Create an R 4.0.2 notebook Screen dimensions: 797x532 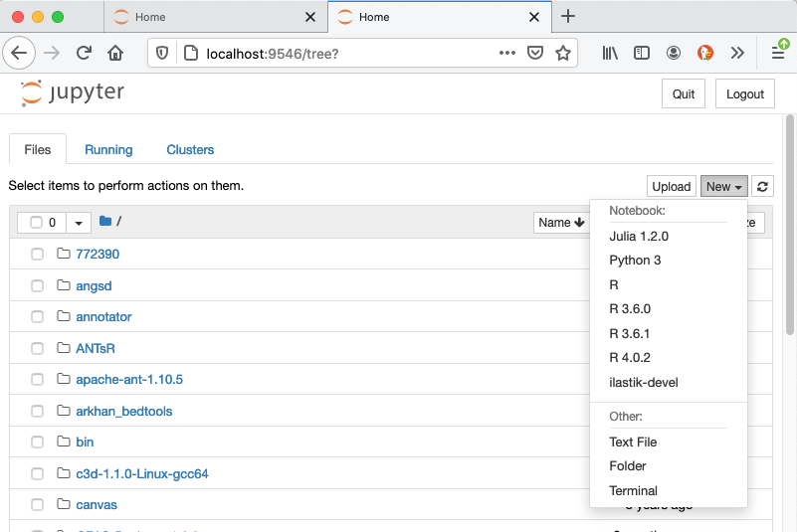point(668,358)
